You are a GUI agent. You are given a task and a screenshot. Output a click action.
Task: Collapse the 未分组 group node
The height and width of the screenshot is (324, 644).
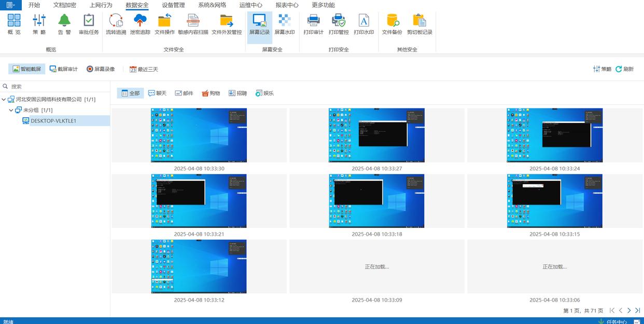click(11, 110)
